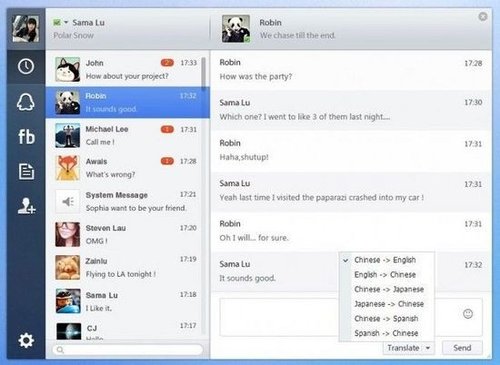Open Robin's panda avatar in chat header
This screenshot has width=500, height=365.
[x=236, y=29]
